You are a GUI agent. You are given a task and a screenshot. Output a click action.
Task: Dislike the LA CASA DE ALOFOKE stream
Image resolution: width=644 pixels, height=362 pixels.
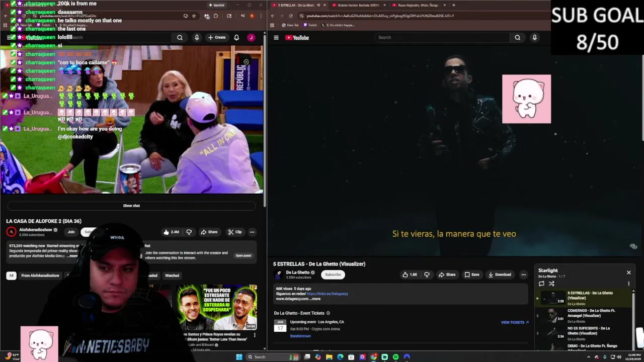[189, 232]
